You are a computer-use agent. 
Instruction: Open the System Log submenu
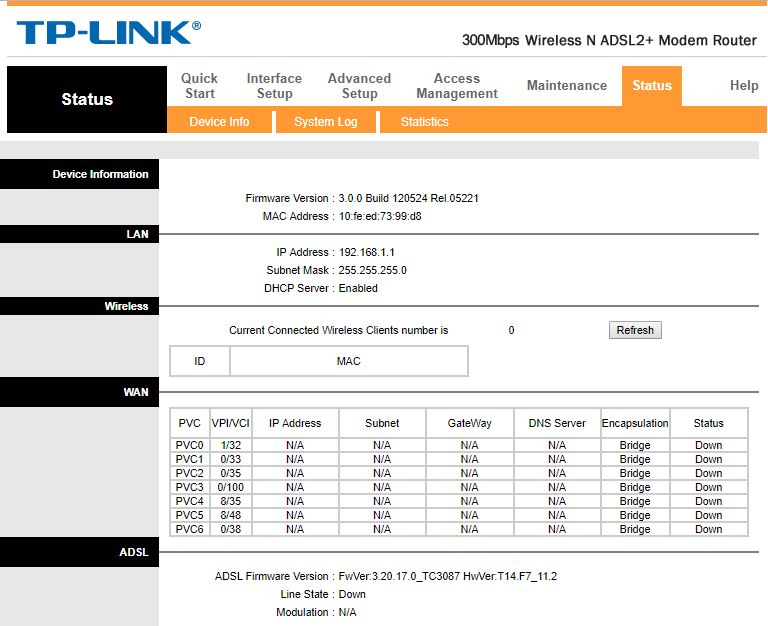[x=326, y=121]
